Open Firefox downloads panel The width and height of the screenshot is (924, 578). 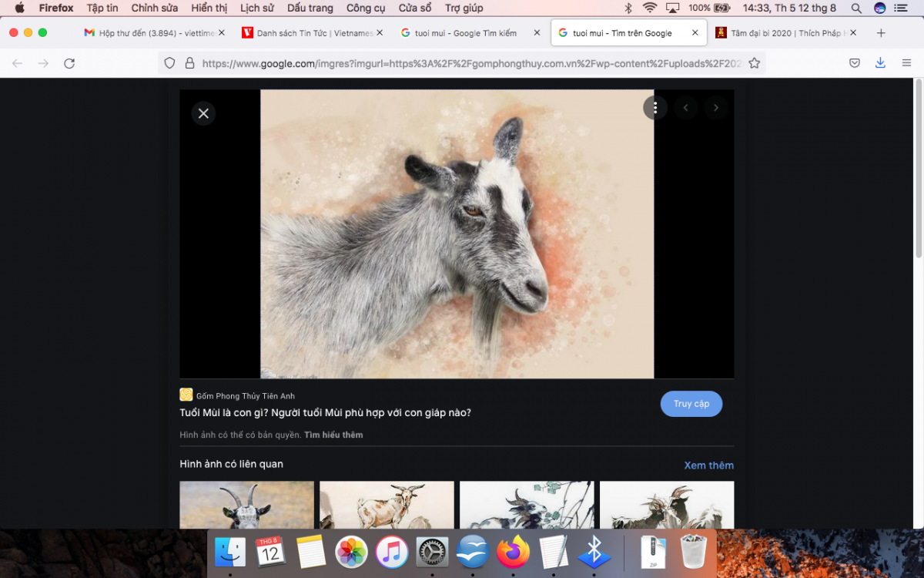880,63
